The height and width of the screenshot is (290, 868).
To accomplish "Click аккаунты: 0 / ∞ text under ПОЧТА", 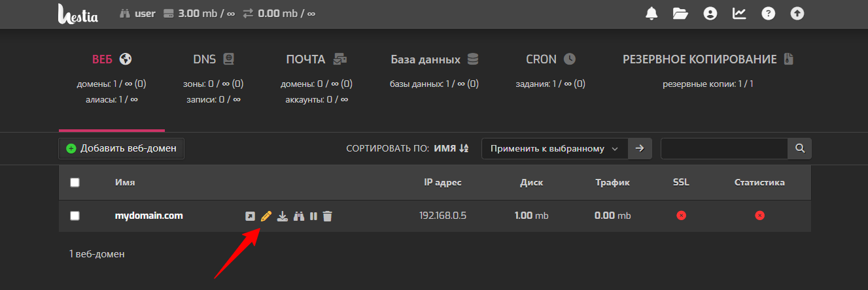I will pos(317,100).
